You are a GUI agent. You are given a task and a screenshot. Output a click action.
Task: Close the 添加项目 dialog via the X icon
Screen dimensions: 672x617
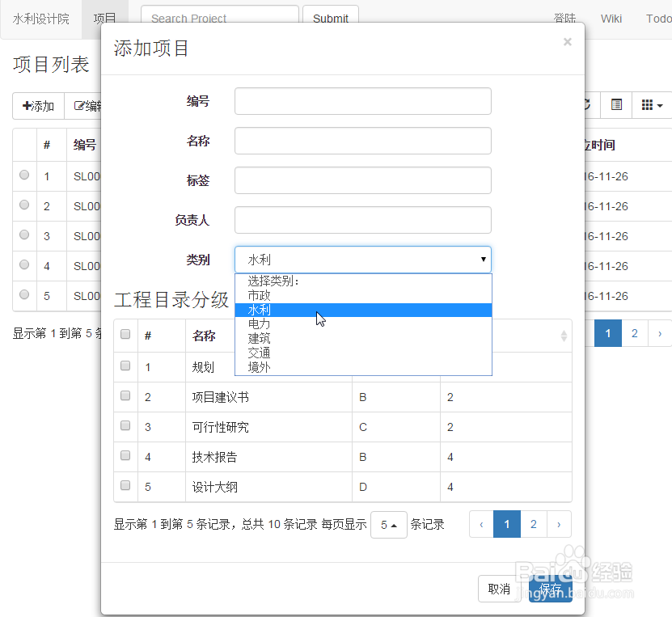[568, 42]
